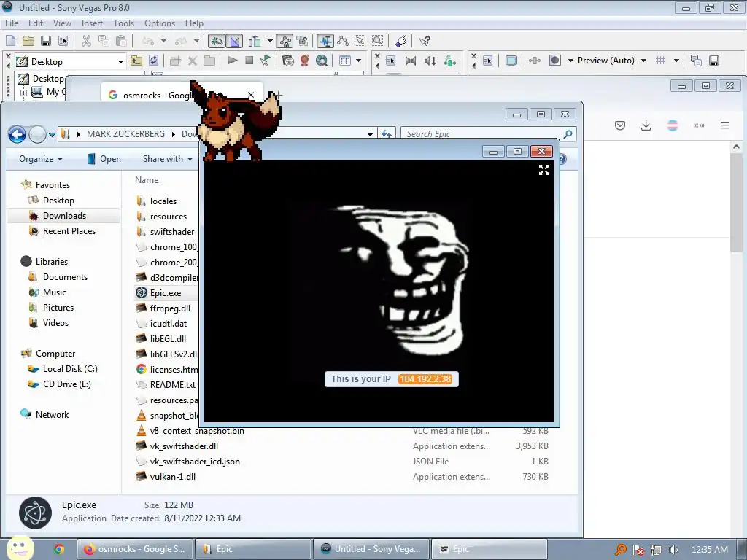
Task: Select vulkan-1.dll in file list
Action: [x=172, y=477]
